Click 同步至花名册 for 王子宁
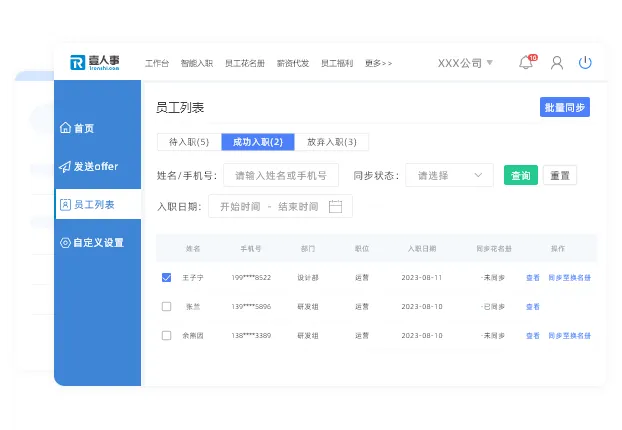The width and height of the screenshot is (622, 430). 570,278
